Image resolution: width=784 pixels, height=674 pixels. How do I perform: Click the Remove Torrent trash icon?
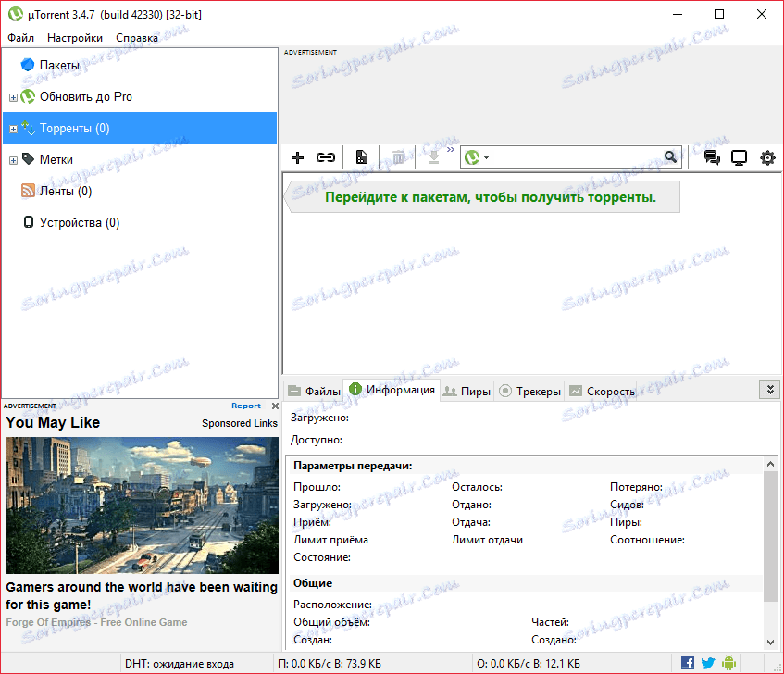point(398,157)
